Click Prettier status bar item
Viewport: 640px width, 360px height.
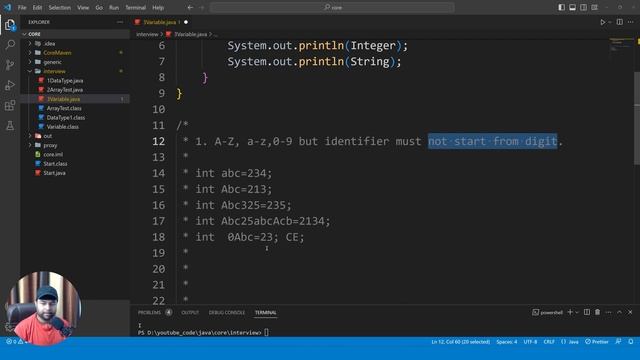[597, 342]
